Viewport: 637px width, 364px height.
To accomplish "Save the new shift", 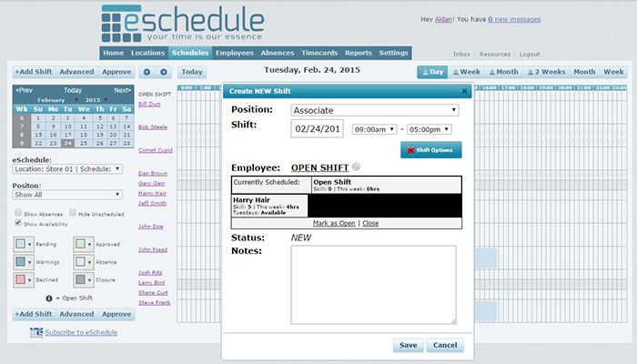I will click(x=409, y=345).
